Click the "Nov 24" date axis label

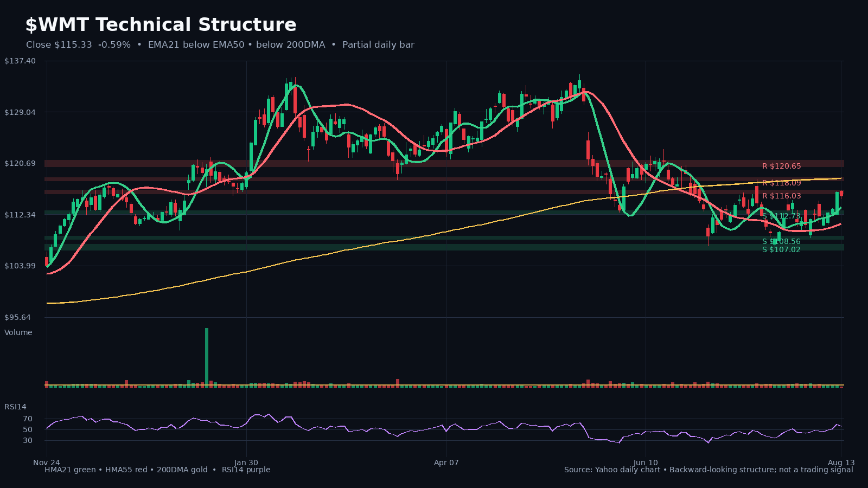(47, 463)
